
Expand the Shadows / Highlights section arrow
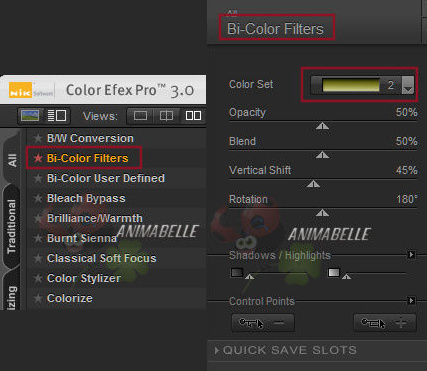(x=411, y=255)
